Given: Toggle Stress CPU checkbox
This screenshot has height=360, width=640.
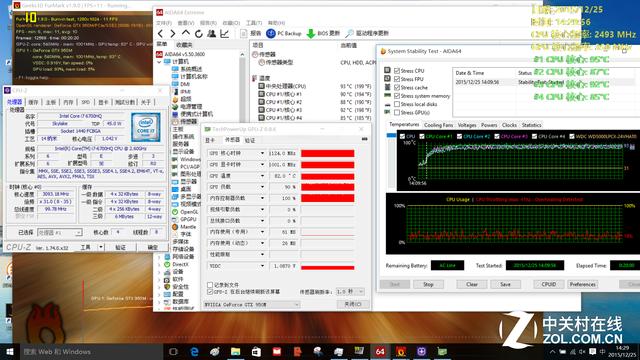Looking at the screenshot, I should pyautogui.click(x=397, y=71).
